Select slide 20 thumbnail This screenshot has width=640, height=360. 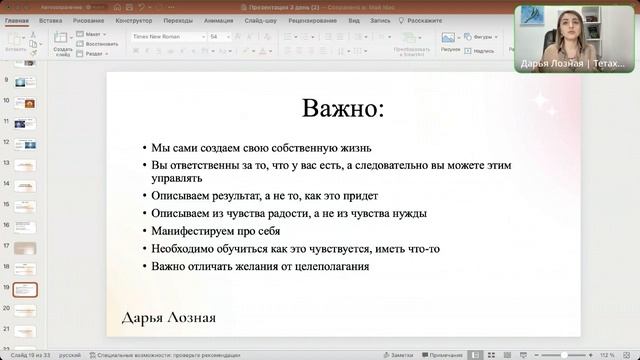point(25,311)
